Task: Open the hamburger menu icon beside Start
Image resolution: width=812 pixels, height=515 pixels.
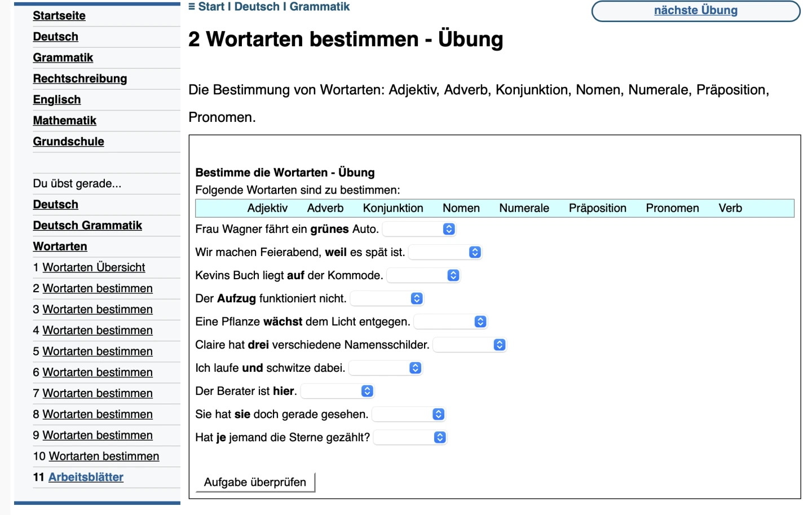Action: [x=192, y=7]
